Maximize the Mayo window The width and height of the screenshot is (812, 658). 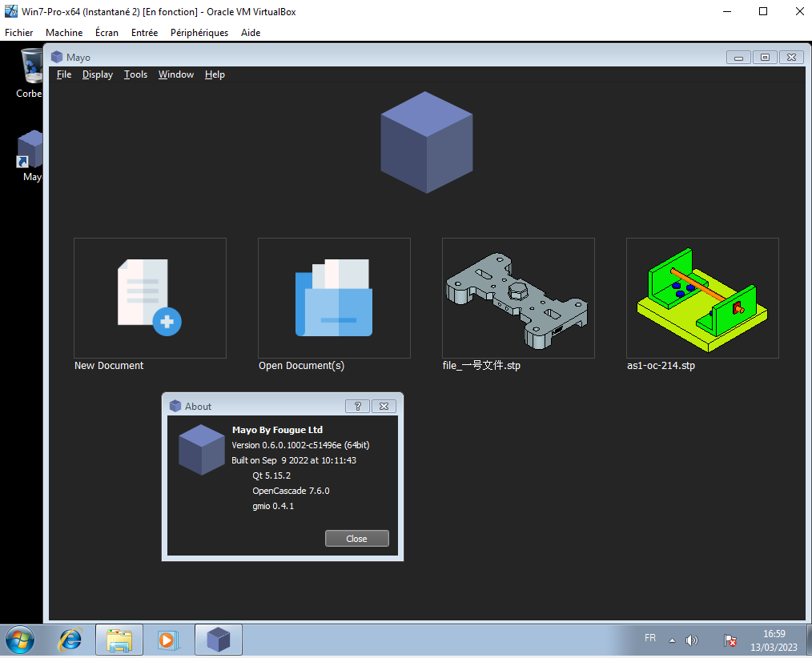[765, 57]
